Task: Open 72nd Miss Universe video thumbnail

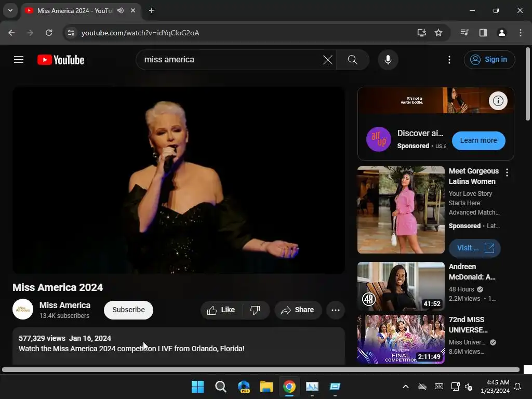Action: point(401,339)
